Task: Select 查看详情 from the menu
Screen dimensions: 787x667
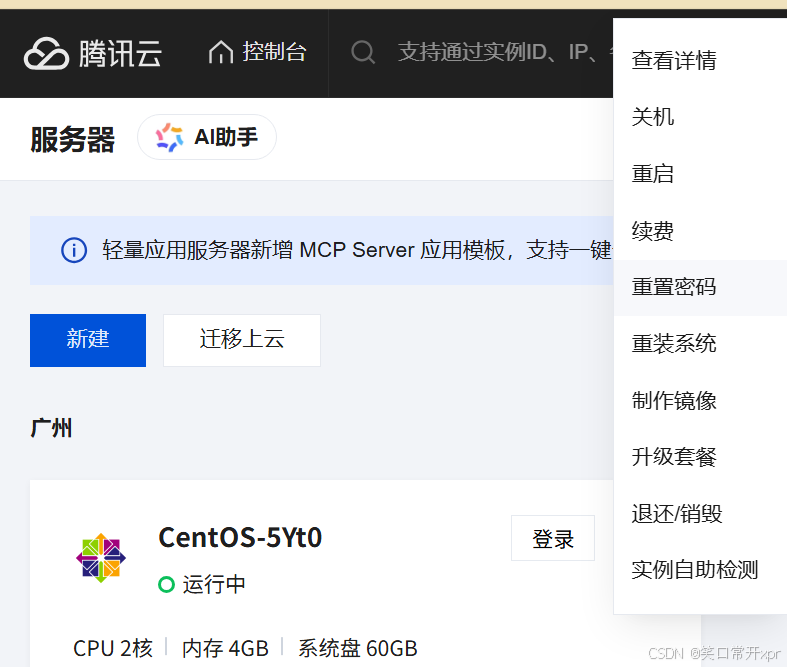Action: (x=674, y=61)
